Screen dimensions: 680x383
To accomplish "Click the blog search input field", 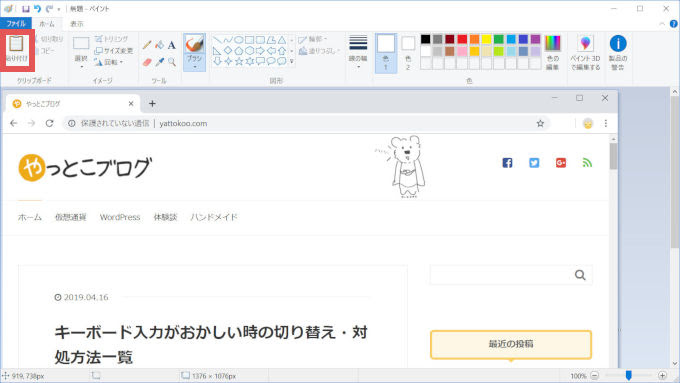I will 500,275.
